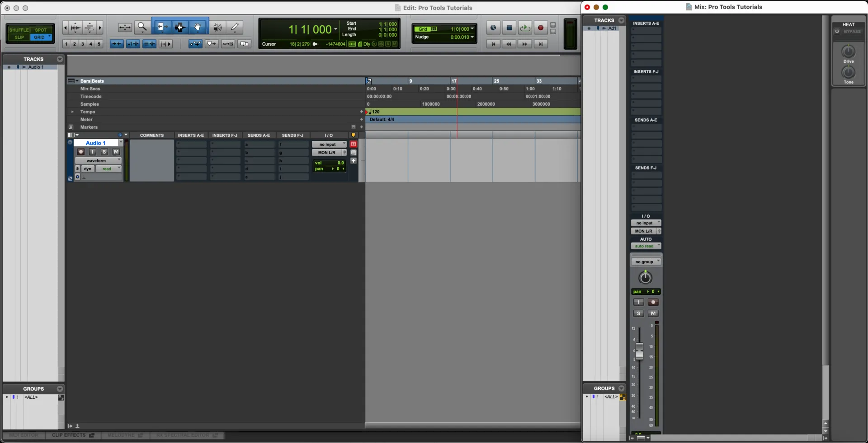The height and width of the screenshot is (443, 868).
Task: Enable input monitoring on Audio 1
Action: [x=93, y=152]
